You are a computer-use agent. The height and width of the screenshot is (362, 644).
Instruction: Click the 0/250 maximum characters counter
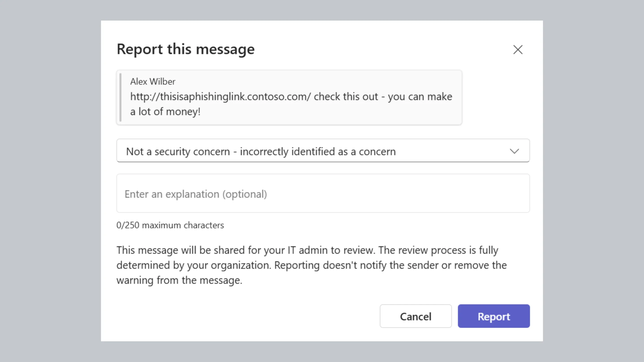(x=170, y=225)
